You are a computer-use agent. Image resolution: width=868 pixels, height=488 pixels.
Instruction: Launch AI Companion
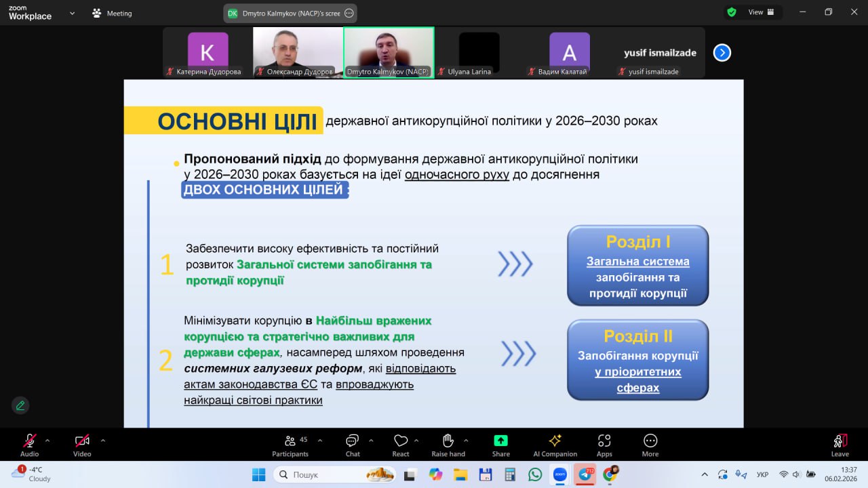(555, 444)
